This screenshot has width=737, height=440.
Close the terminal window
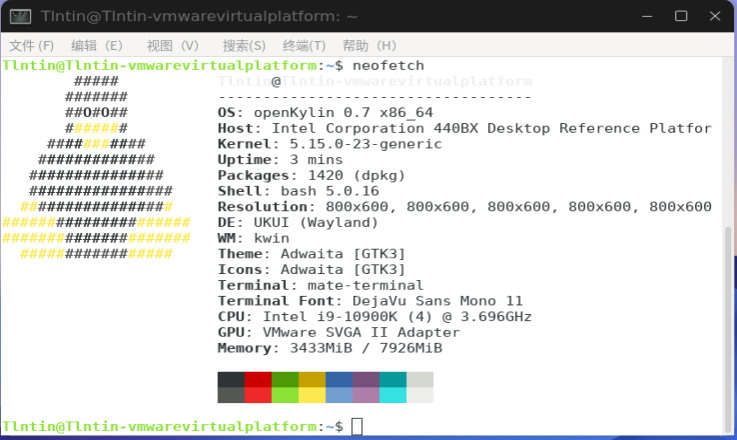pos(715,16)
